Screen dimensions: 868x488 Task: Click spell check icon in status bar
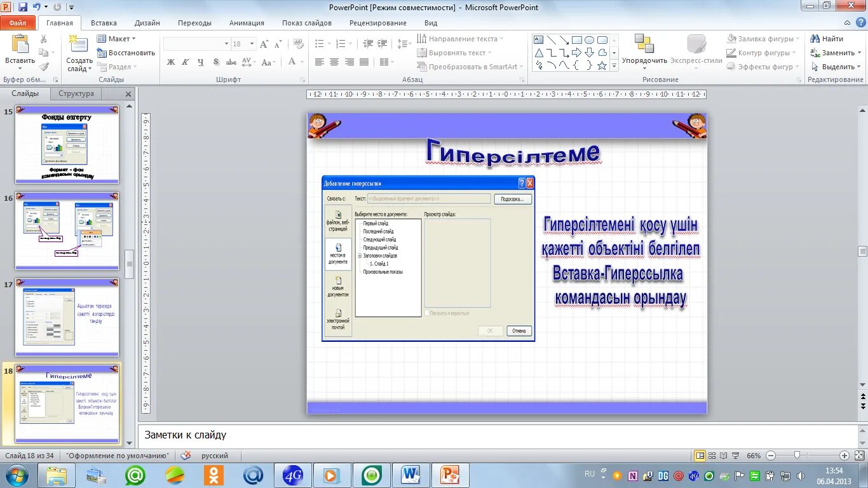pos(186,456)
